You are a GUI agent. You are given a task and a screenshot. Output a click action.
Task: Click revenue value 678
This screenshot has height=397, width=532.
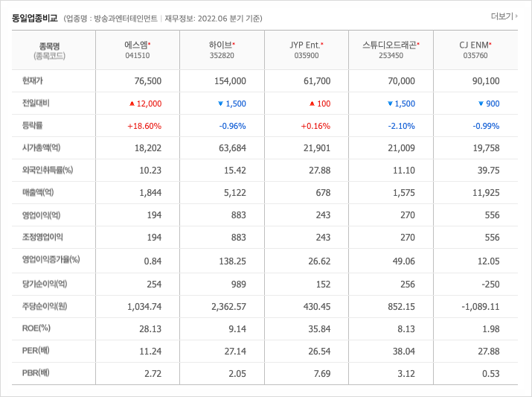point(323,193)
